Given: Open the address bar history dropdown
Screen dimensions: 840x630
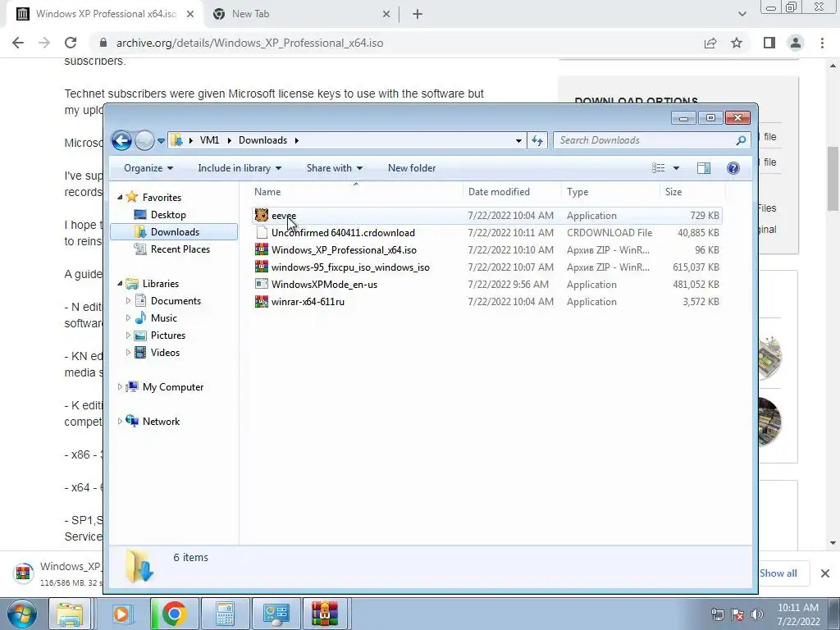Looking at the screenshot, I should (518, 141).
